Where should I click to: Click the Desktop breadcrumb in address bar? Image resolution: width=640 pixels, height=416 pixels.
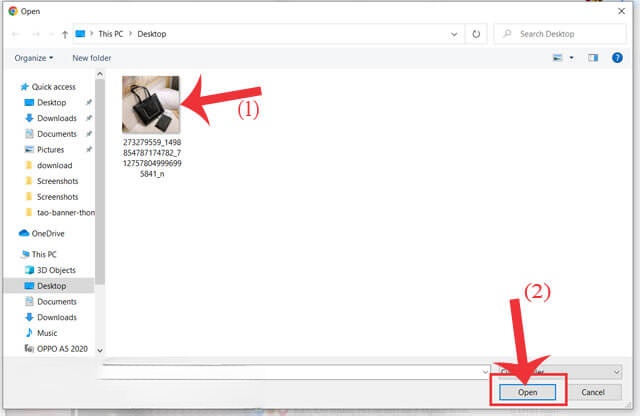[152, 34]
